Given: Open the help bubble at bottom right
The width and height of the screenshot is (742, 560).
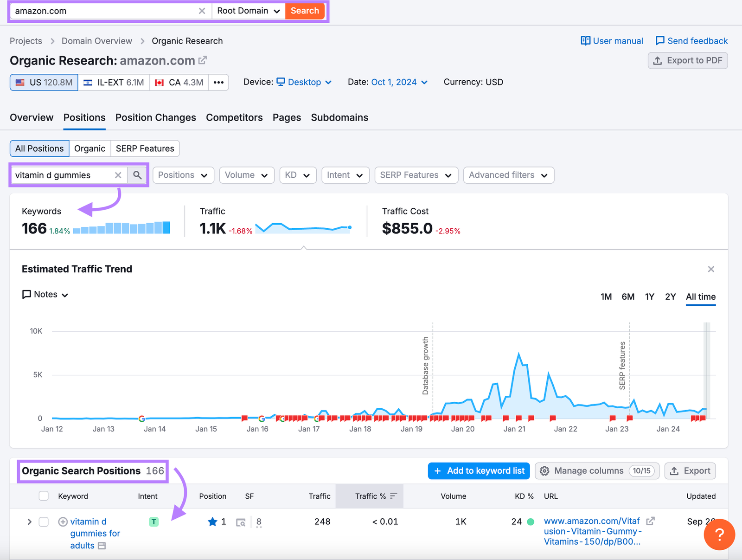Looking at the screenshot, I should click(x=719, y=534).
